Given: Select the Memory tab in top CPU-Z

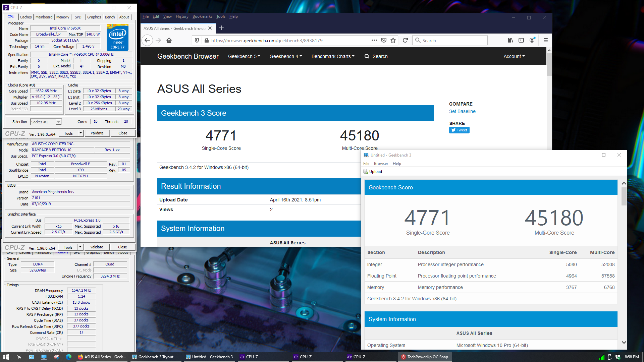Looking at the screenshot, I should (63, 17).
